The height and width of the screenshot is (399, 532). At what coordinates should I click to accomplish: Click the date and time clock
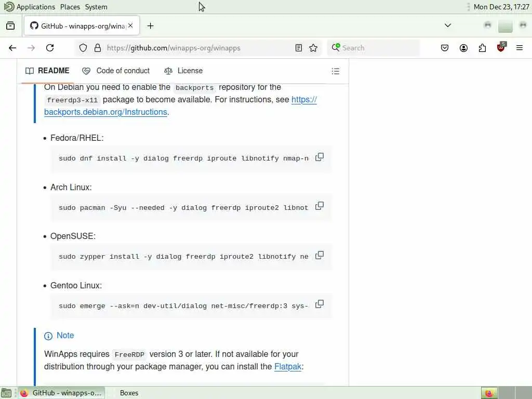(x=501, y=7)
